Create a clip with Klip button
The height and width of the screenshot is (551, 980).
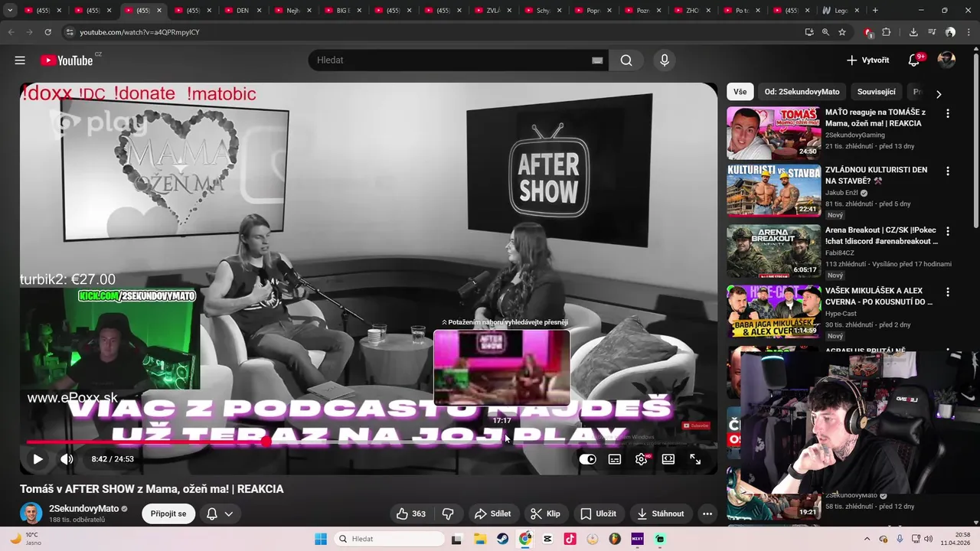coord(546,514)
